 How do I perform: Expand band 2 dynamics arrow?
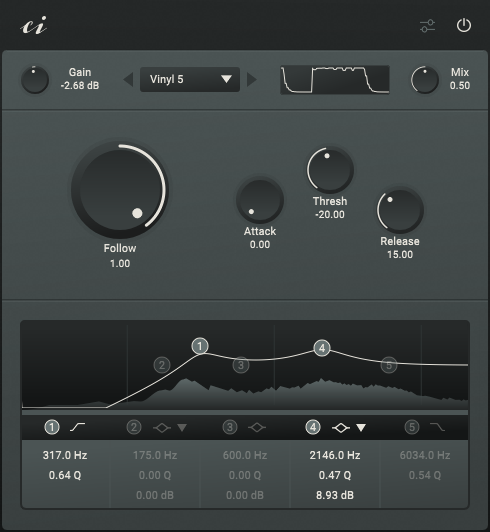coord(182,428)
